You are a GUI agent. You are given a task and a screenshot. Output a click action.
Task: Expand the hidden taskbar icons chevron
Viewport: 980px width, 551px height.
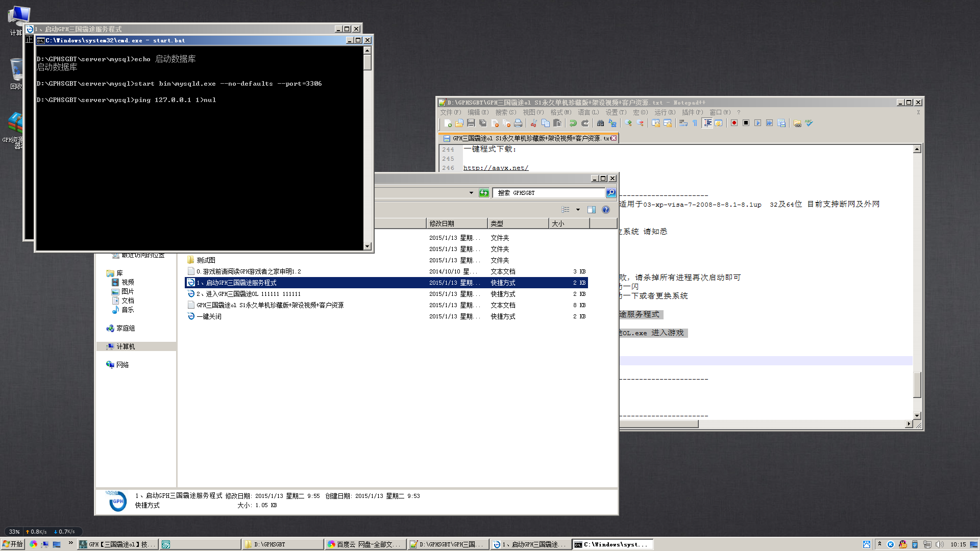(x=879, y=544)
